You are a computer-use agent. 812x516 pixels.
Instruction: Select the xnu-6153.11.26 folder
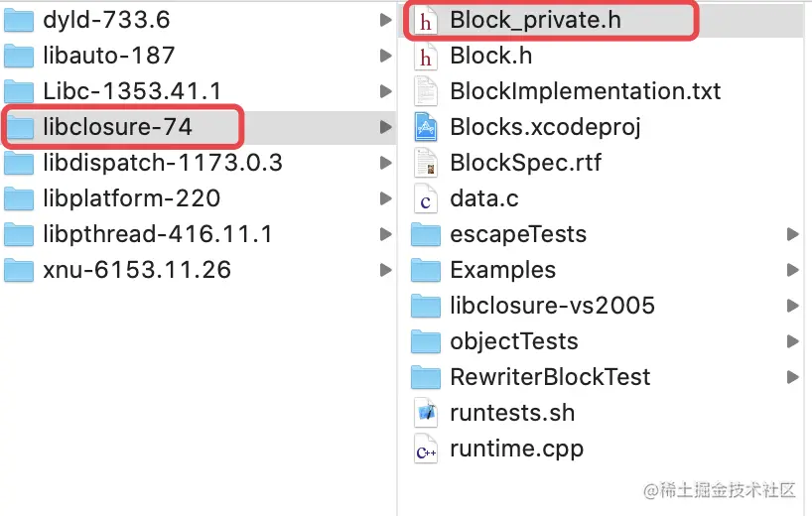tap(137, 270)
